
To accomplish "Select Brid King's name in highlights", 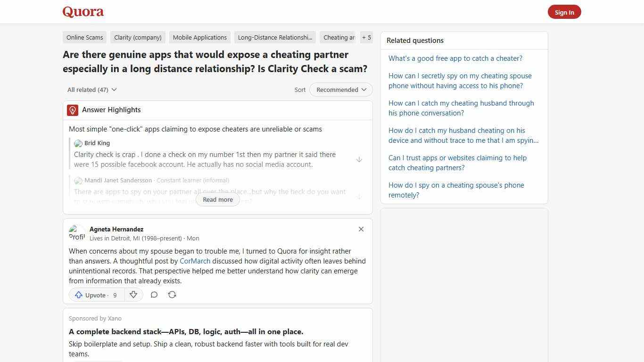I will coord(97,143).
